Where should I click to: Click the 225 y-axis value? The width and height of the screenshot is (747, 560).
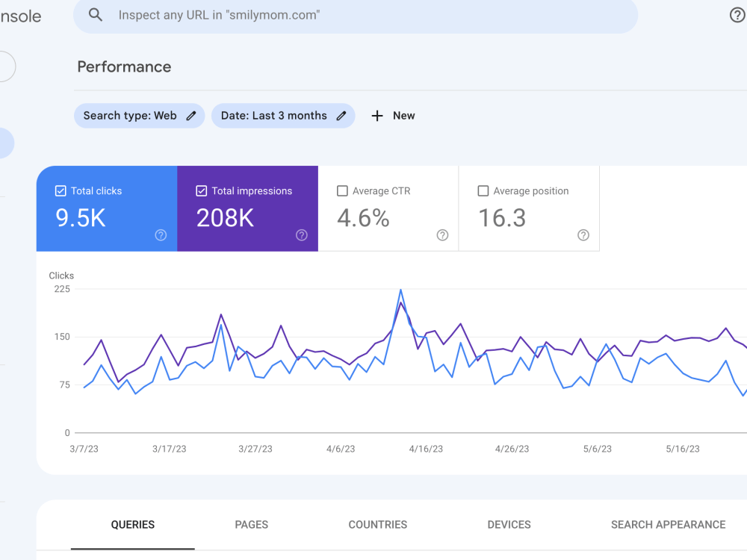(62, 289)
